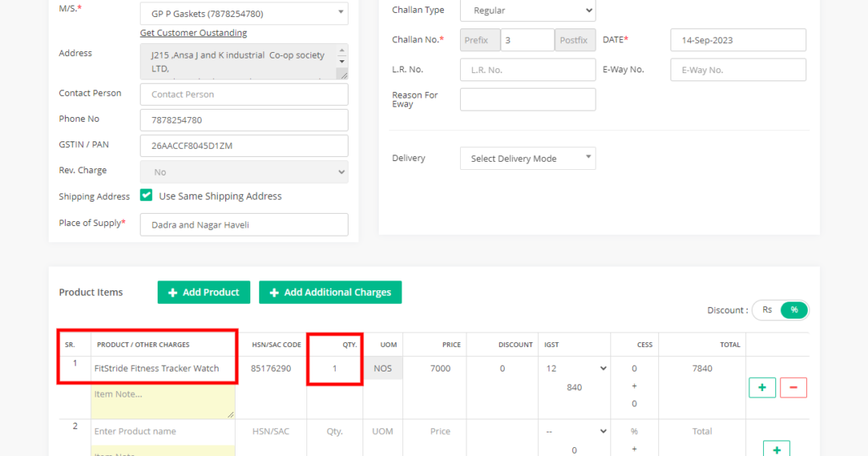
Task: Click the Phone No field
Action: (x=244, y=120)
